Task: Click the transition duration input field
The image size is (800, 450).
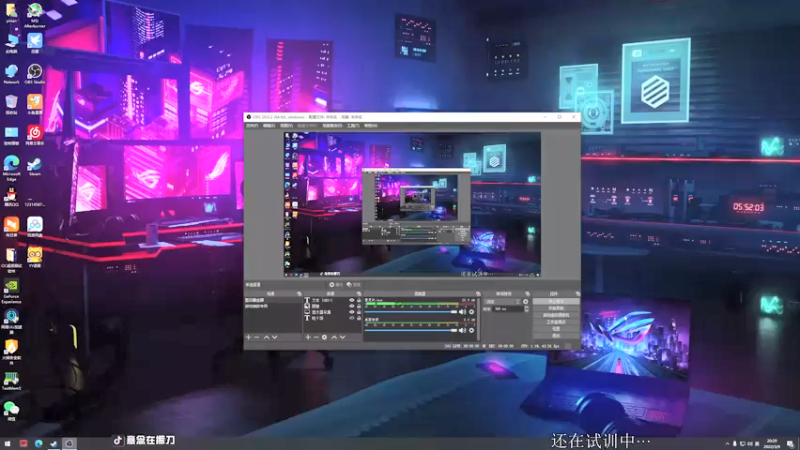Action: pos(508,309)
